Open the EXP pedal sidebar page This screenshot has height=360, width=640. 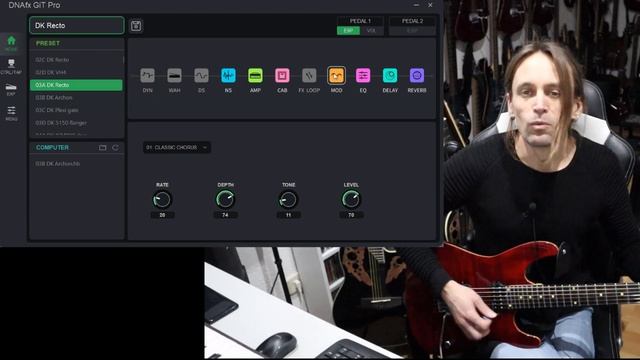[11, 89]
